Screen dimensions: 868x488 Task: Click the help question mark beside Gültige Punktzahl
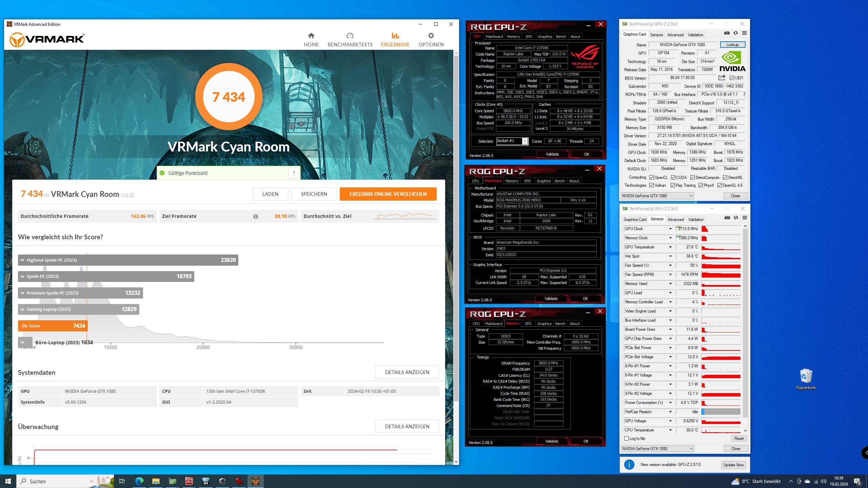click(294, 173)
